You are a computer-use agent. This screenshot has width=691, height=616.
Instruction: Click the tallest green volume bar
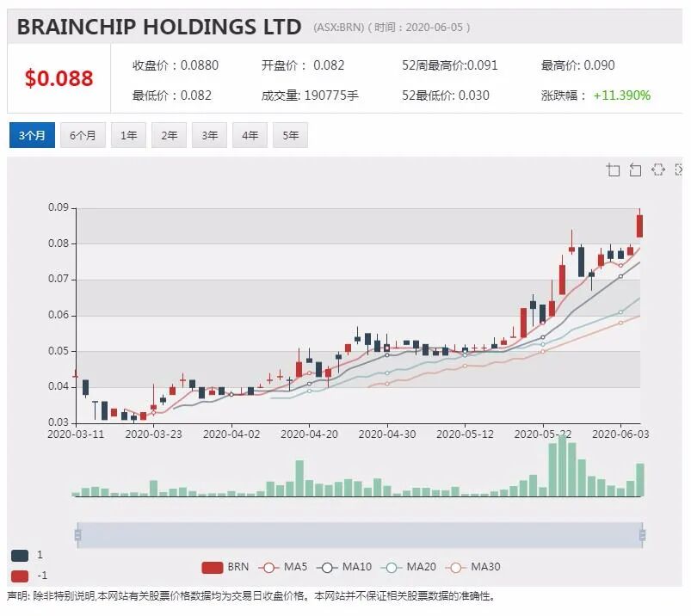click(562, 465)
